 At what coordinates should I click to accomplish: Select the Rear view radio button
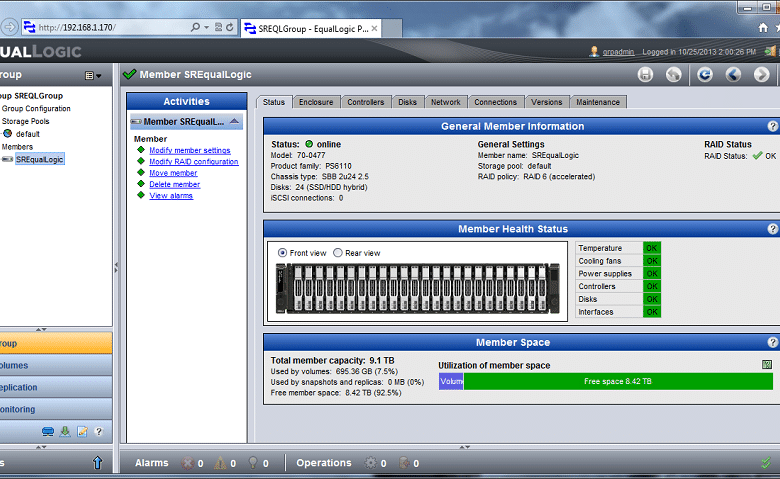pyautogui.click(x=338, y=253)
